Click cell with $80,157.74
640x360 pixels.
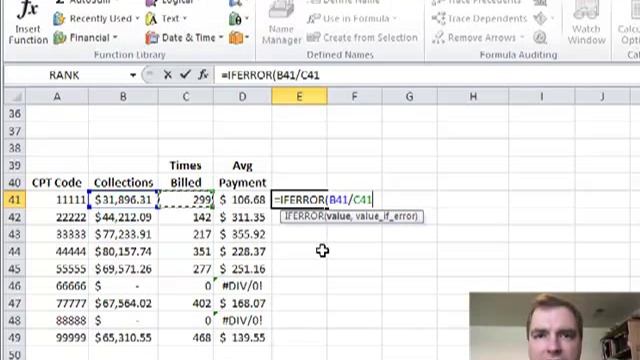click(123, 251)
